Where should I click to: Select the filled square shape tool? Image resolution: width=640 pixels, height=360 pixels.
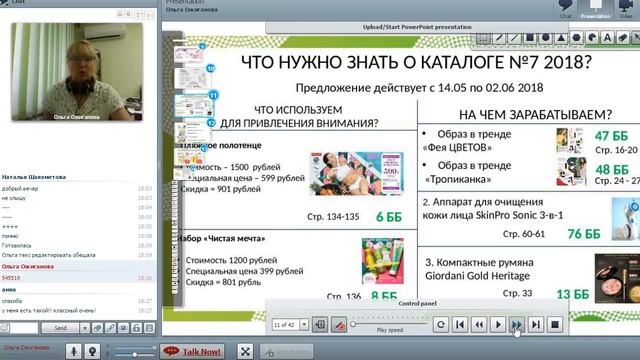pos(530,38)
